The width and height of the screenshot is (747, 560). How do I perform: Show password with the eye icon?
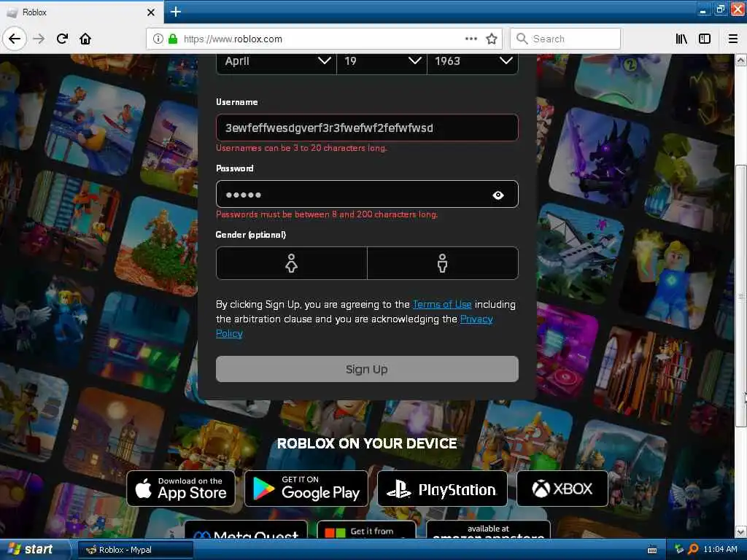tap(498, 195)
